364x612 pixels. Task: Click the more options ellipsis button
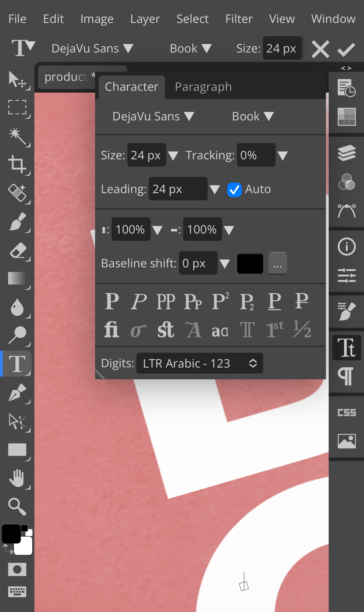click(278, 263)
